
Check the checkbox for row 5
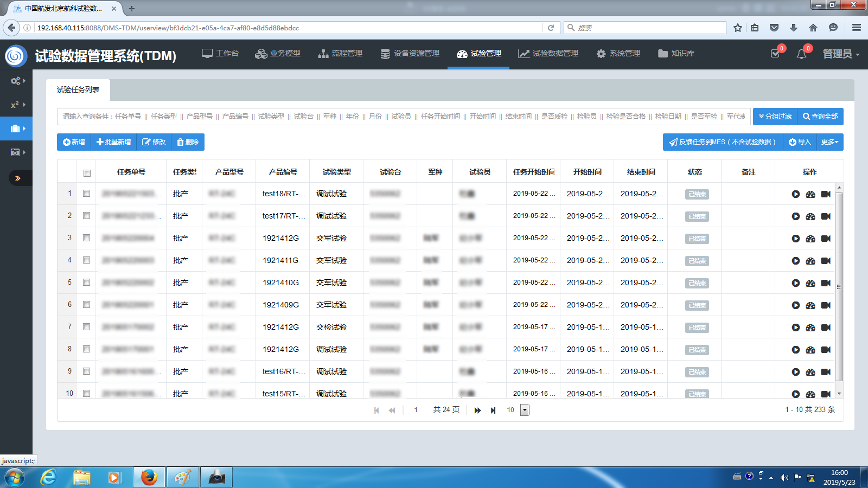pyautogui.click(x=86, y=282)
